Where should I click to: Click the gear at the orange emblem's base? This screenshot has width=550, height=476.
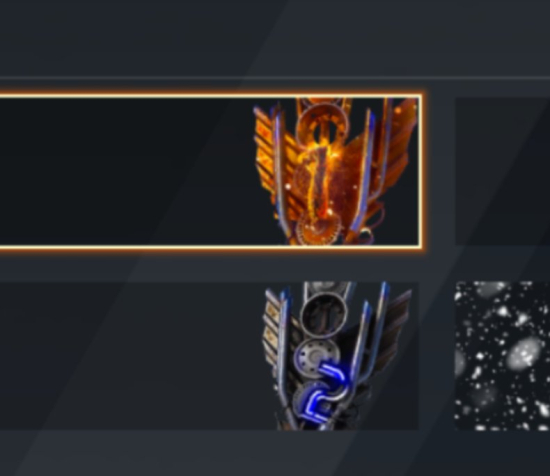coord(317,230)
